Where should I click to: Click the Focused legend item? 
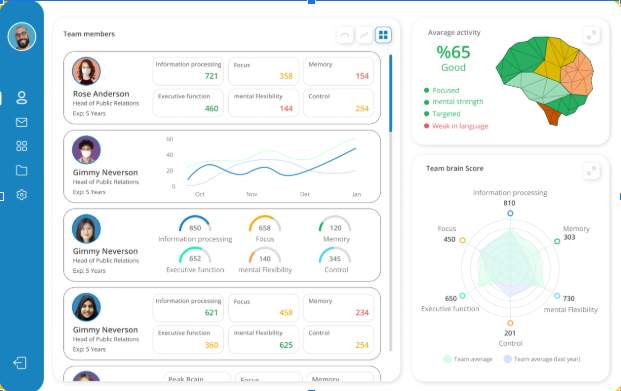coord(442,90)
